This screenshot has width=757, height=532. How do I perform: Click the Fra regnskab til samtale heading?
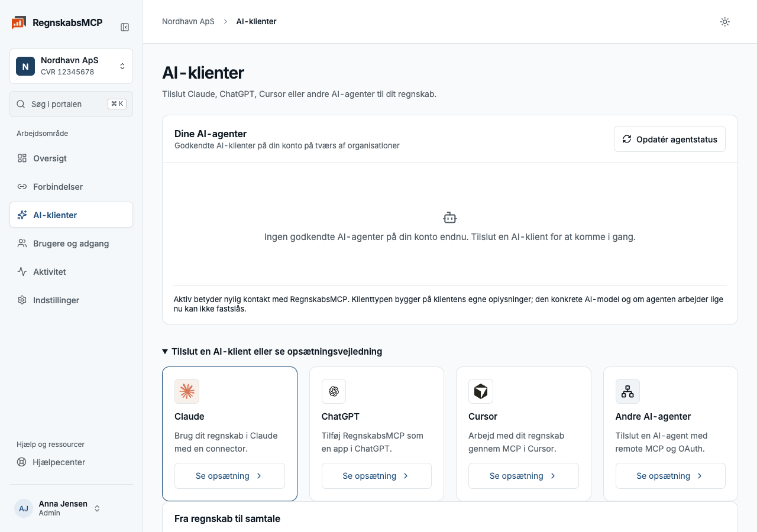pyautogui.click(x=227, y=519)
